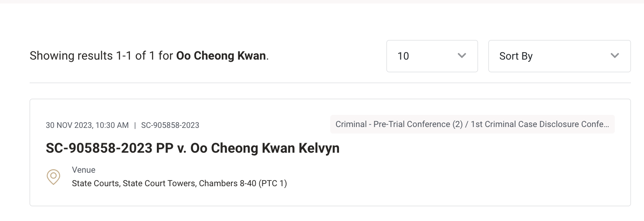Click the Chambers 8-40 venue text
The width and height of the screenshot is (644, 221).
pos(228,184)
